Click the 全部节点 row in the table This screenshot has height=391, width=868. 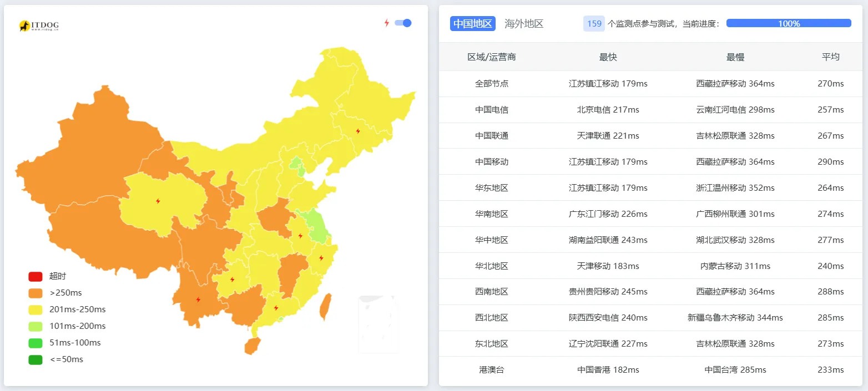(x=491, y=83)
